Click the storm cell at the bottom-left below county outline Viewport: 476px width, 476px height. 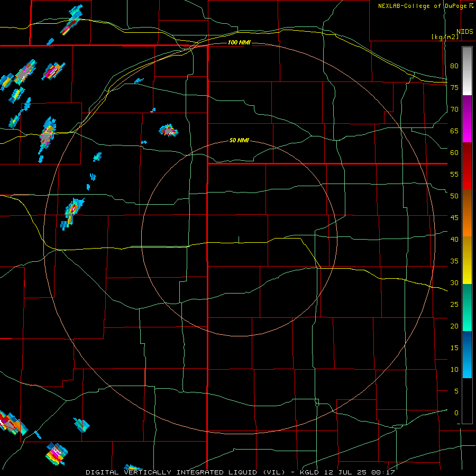tap(57, 454)
